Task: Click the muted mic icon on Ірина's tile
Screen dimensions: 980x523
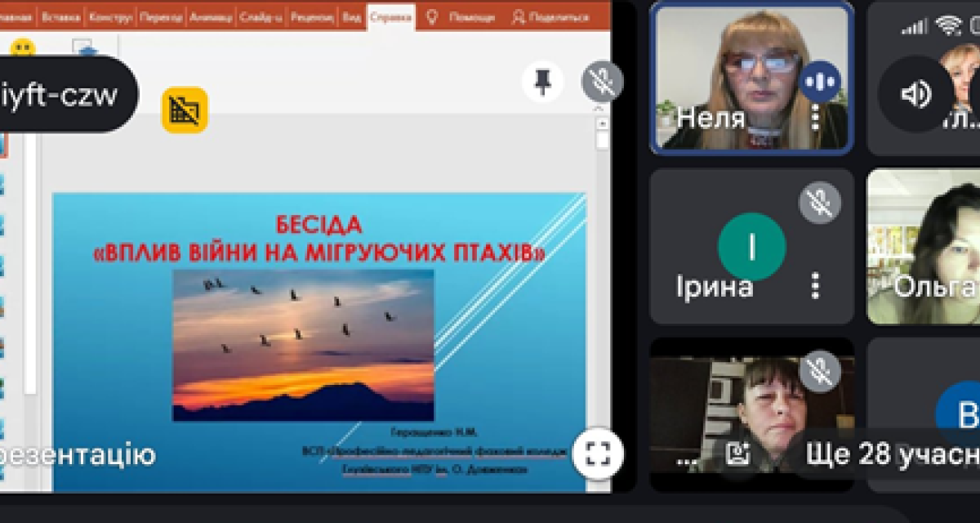Action: [x=819, y=202]
